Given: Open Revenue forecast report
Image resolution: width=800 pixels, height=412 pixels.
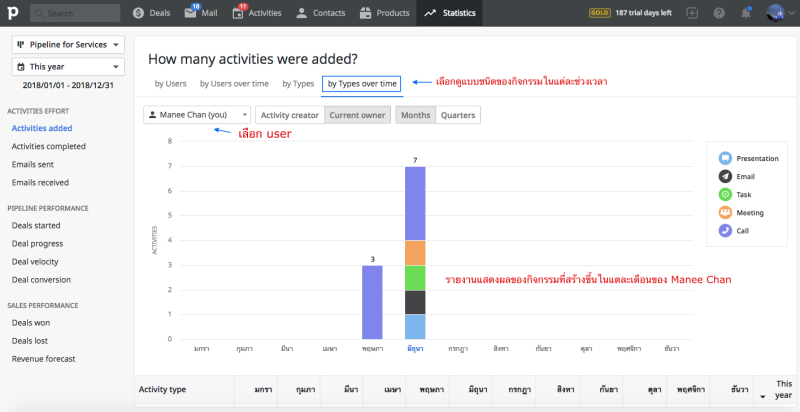Looking at the screenshot, I should pos(43,359).
